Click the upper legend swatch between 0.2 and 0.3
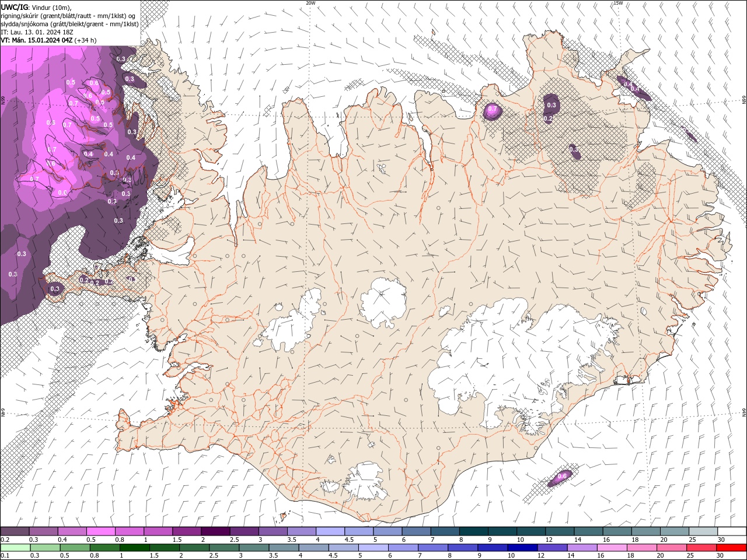Viewport: 747px width, 560px height. (x=15, y=531)
